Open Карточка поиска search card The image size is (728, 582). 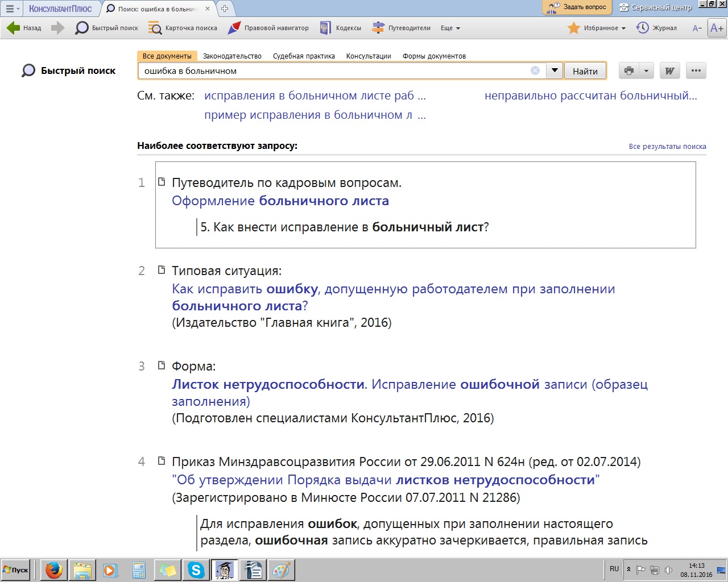(183, 28)
